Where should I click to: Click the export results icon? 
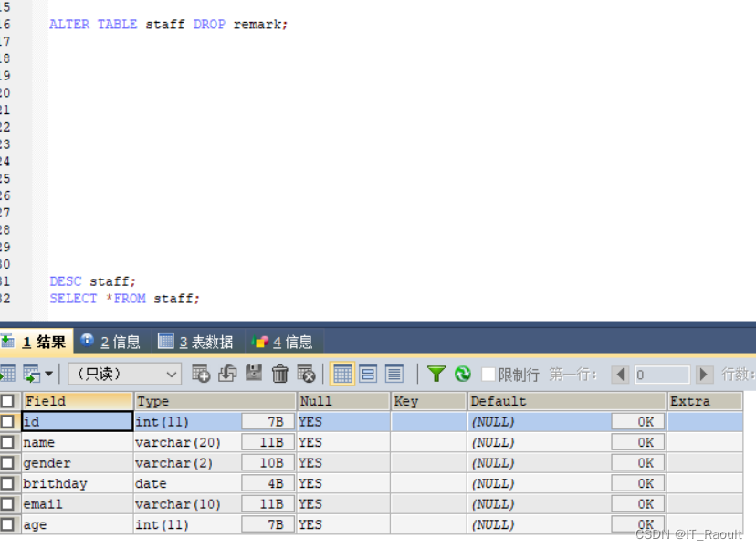click(32, 374)
